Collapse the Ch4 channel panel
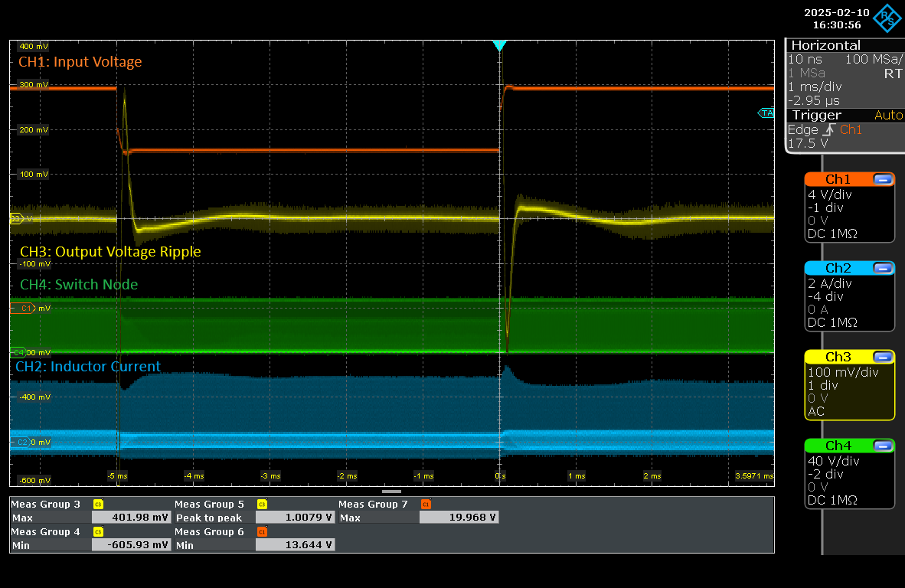This screenshot has width=905, height=588. pyautogui.click(x=883, y=446)
